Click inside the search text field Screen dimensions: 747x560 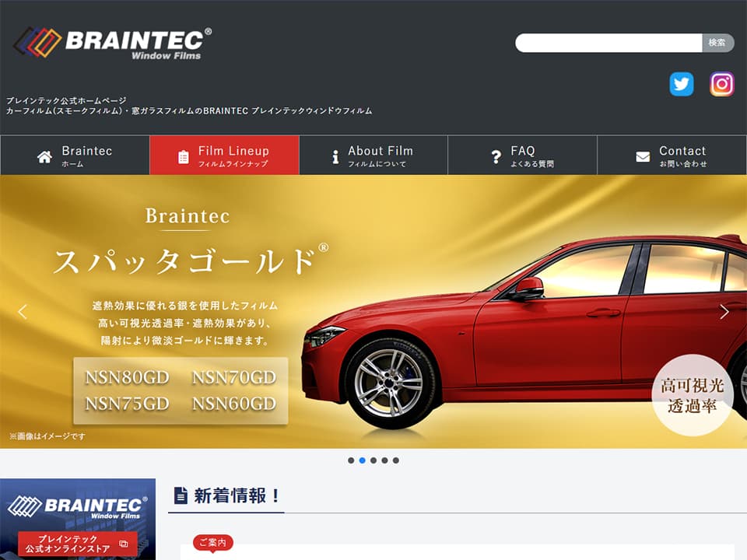(608, 43)
